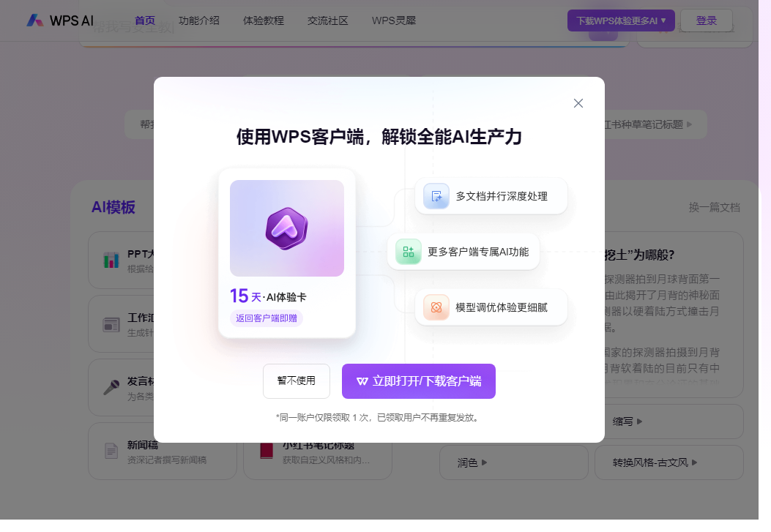Open the 首页 tab

(x=144, y=20)
